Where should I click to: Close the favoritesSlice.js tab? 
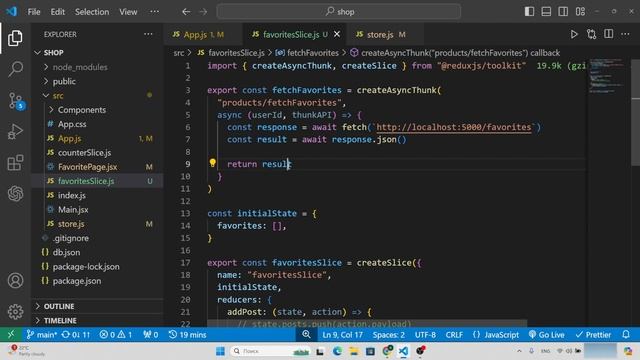coord(337,35)
